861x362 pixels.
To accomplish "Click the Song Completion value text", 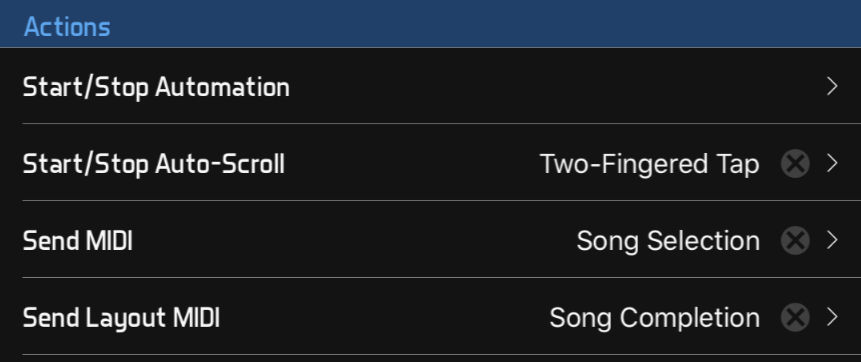I will pos(655,318).
